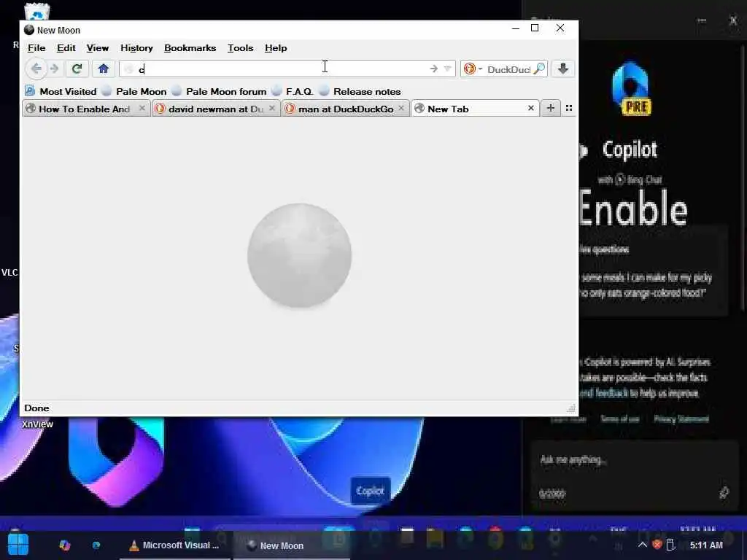Reload the current page
Image resolution: width=747 pixels, height=560 pixels.
77,69
